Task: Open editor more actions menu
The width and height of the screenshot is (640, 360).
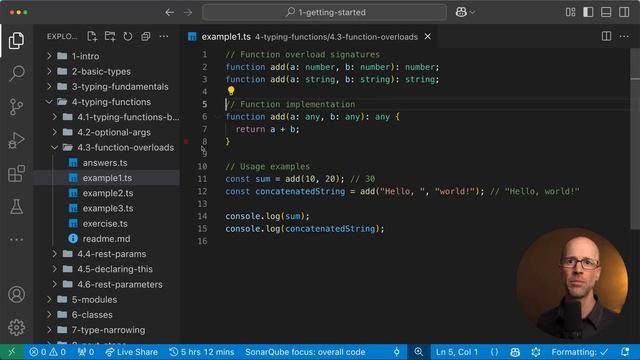Action: [624, 36]
